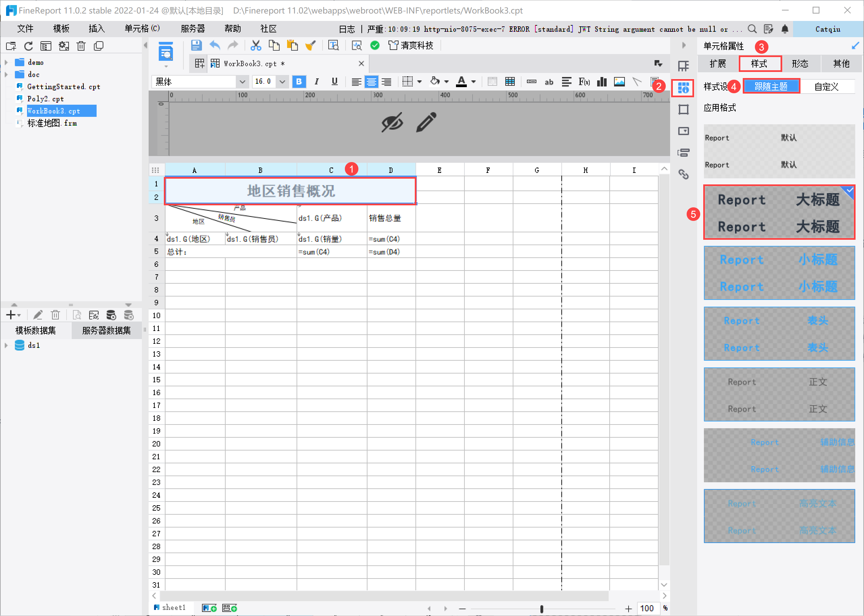This screenshot has width=864, height=616.
Task: Switch to the 形态 tab
Action: pyautogui.click(x=800, y=64)
